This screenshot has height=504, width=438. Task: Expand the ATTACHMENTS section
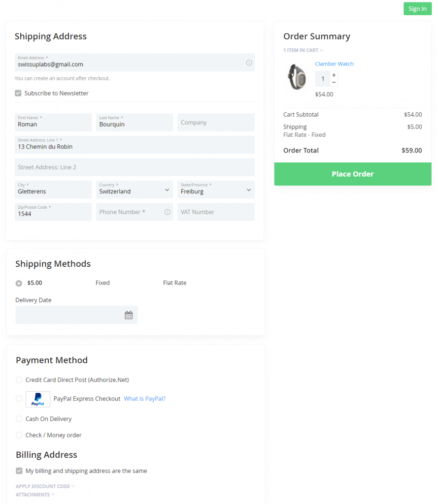[34, 494]
